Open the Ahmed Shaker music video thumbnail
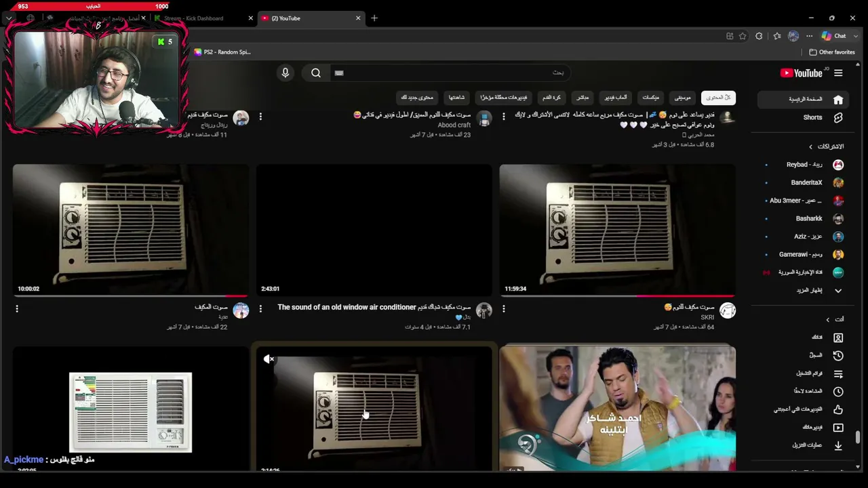This screenshot has height=488, width=868. [x=618, y=408]
